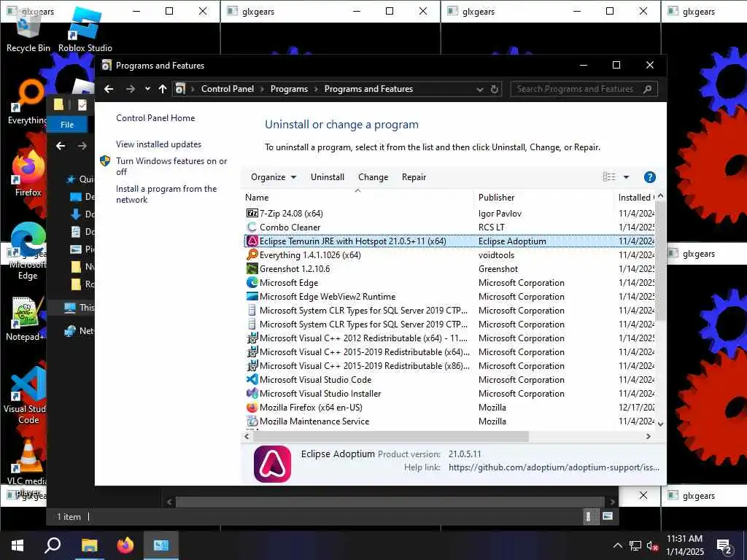Click the Microsoft Edge list icon
Viewport: 747px width, 560px height.
coord(252,282)
